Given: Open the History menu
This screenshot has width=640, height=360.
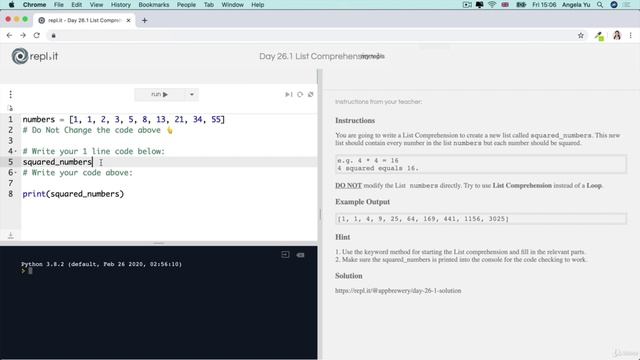Looking at the screenshot, I should click(121, 5).
